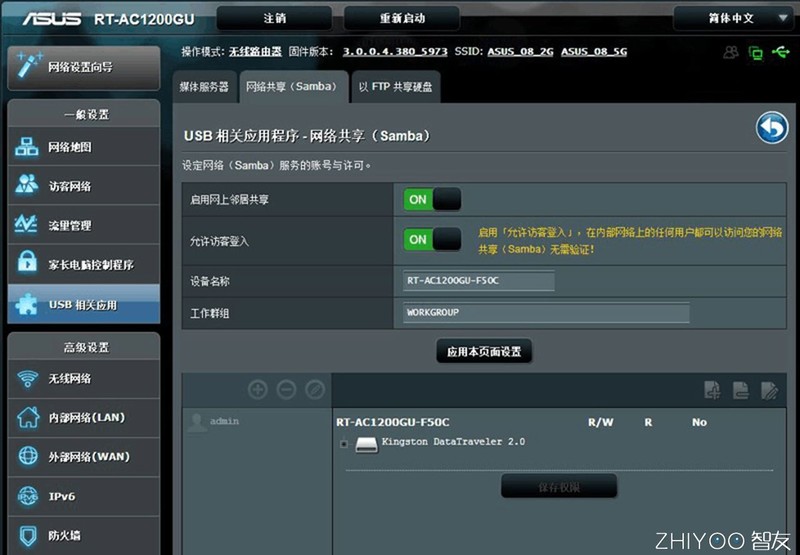
Task: Expand the Kingston DataTraveler 2.0 drive
Action: tap(344, 444)
